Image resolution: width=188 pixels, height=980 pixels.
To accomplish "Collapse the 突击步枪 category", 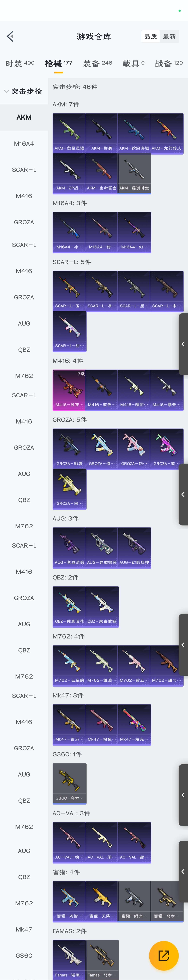I will (24, 91).
